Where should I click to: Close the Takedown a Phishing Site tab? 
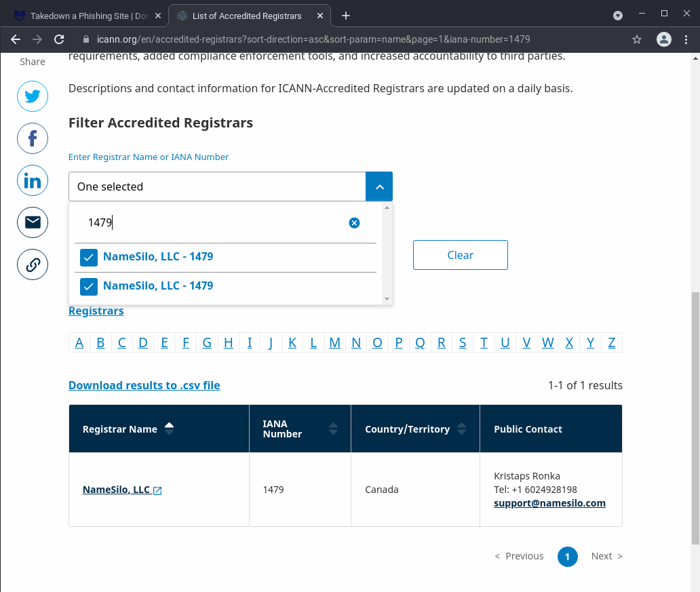pyautogui.click(x=158, y=16)
